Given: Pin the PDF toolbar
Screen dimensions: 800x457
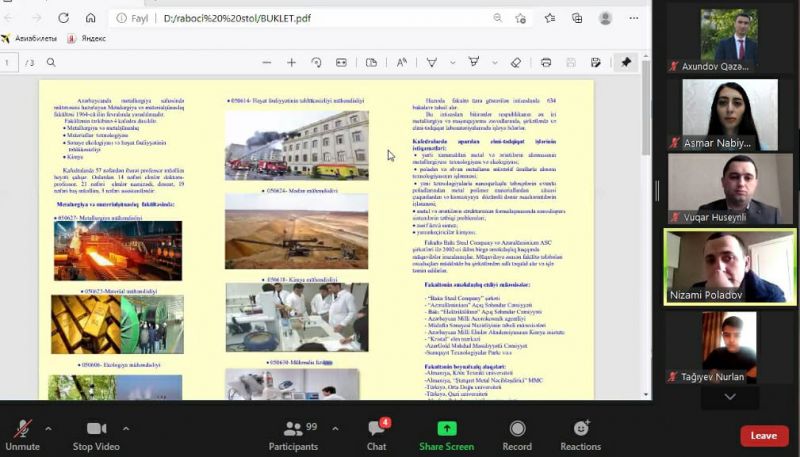Looking at the screenshot, I should click(x=626, y=62).
